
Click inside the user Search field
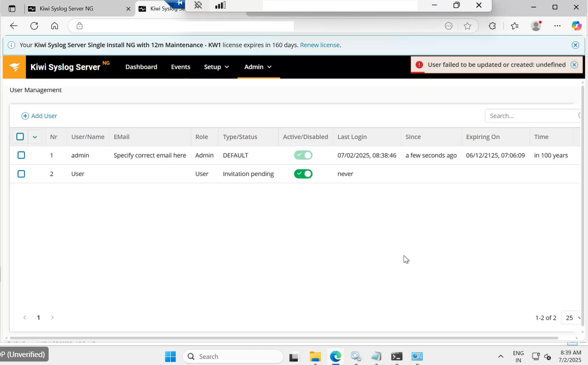526,116
